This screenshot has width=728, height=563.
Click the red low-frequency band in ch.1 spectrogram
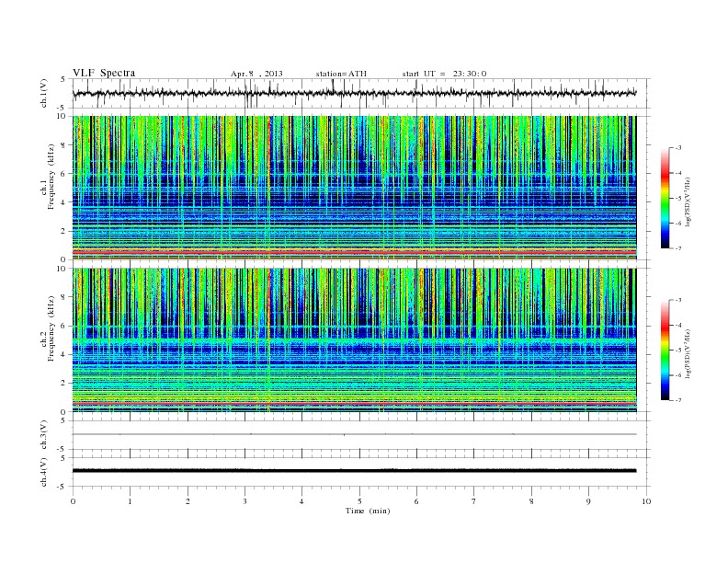click(x=354, y=251)
